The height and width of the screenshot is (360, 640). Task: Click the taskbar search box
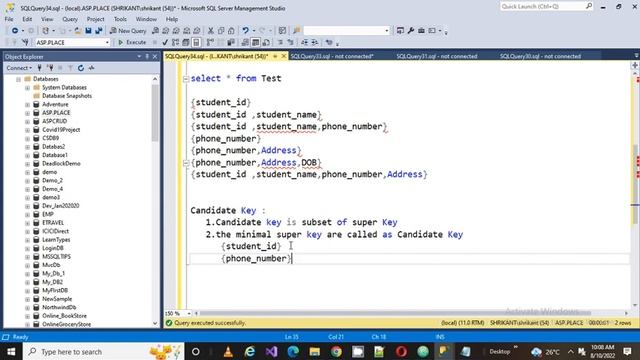pos(104,352)
